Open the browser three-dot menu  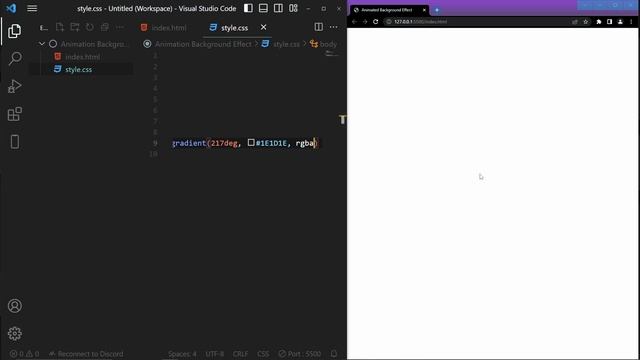[631, 22]
